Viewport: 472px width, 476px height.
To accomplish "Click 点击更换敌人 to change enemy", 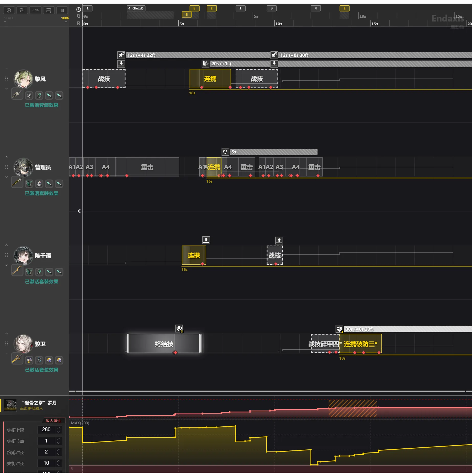I will (x=31, y=408).
